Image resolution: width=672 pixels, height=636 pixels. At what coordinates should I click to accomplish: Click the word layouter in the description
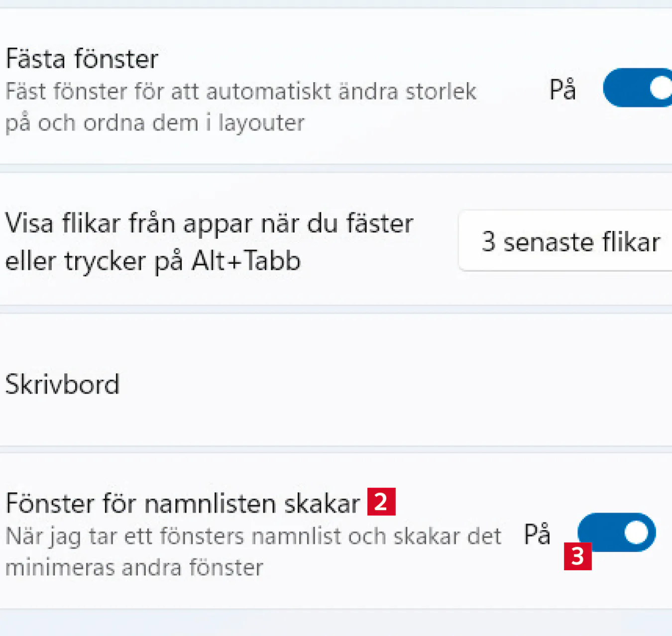point(261,123)
